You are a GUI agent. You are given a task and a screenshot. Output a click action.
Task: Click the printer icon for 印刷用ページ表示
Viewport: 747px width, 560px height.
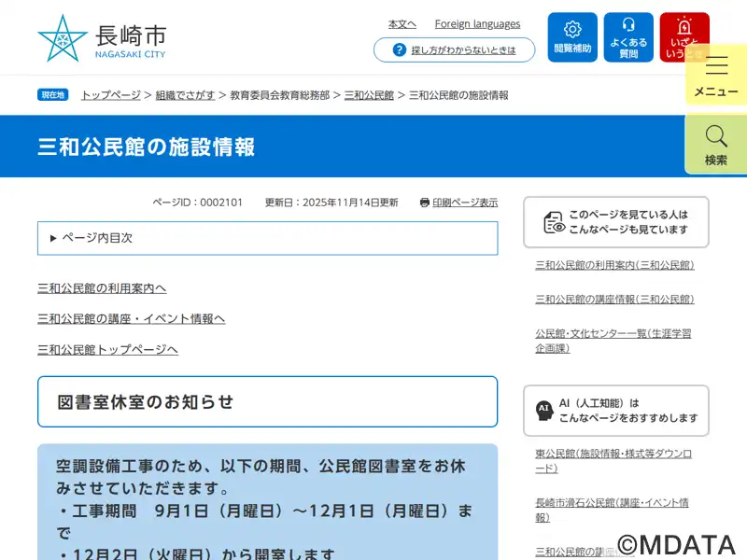coord(425,203)
